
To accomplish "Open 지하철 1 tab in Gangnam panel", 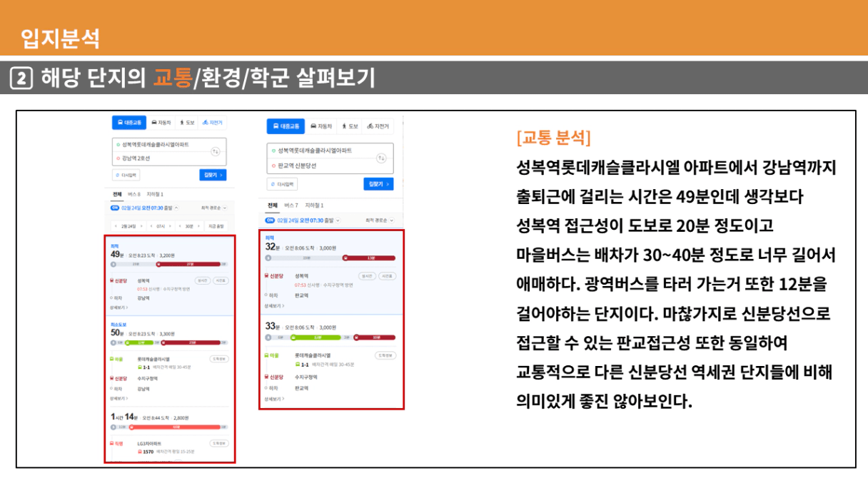I will (x=155, y=194).
